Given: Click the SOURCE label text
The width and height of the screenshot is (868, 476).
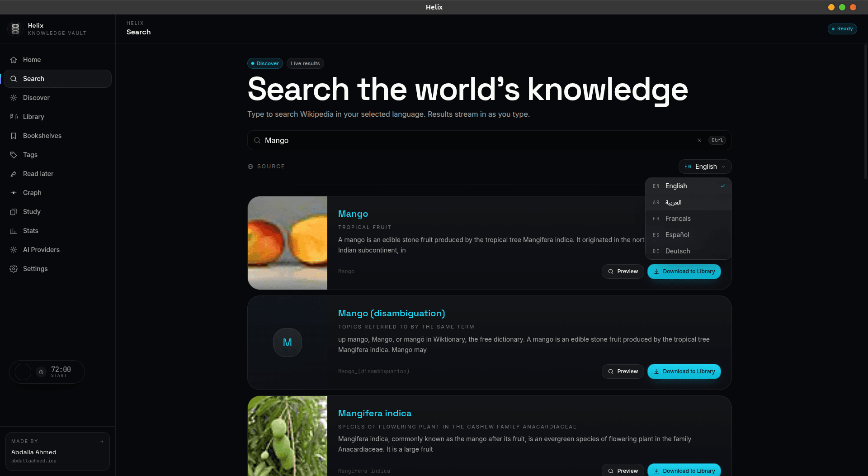Looking at the screenshot, I should 271,167.
